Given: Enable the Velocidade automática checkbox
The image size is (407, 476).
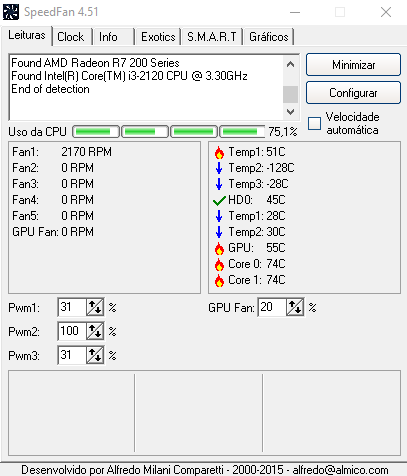Looking at the screenshot, I should coord(314,124).
